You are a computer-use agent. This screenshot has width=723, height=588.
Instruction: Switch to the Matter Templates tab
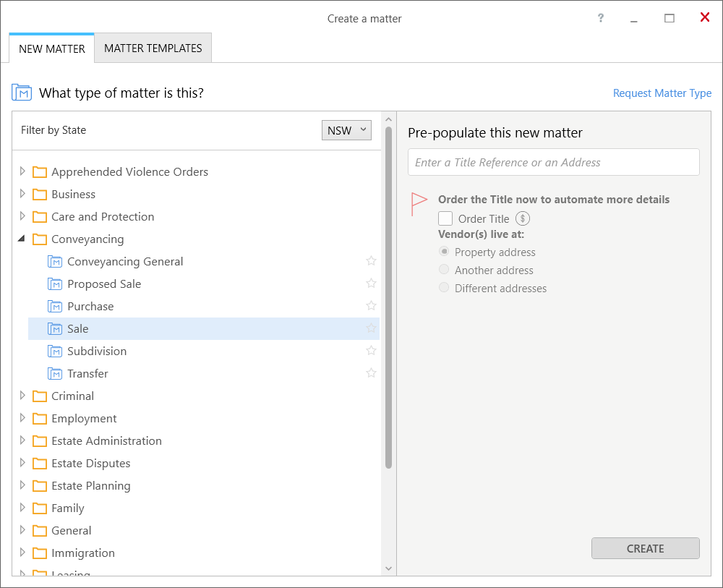153,48
